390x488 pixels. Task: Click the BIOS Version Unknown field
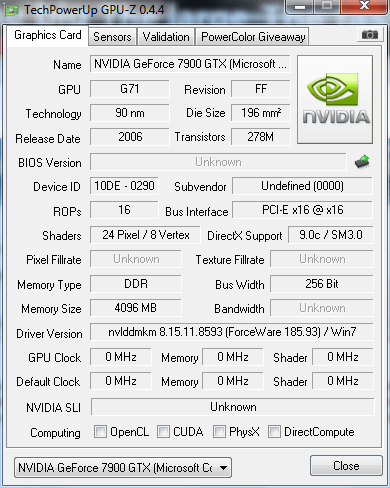[218, 162]
